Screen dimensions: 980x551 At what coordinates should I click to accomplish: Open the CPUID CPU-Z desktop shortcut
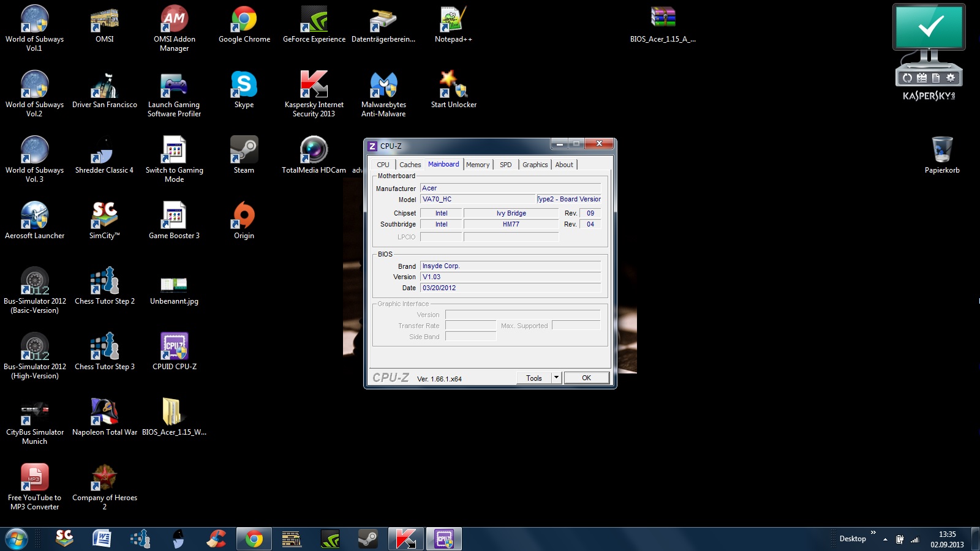[x=175, y=352]
